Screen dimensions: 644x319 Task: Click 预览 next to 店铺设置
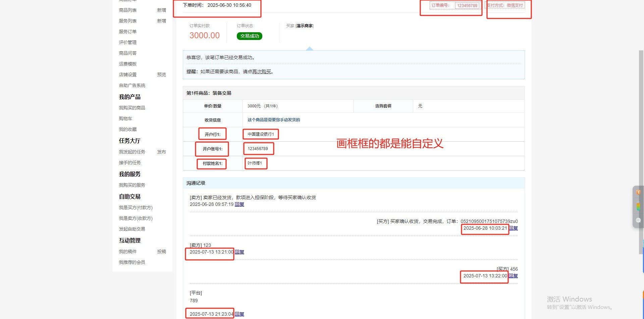162,75
